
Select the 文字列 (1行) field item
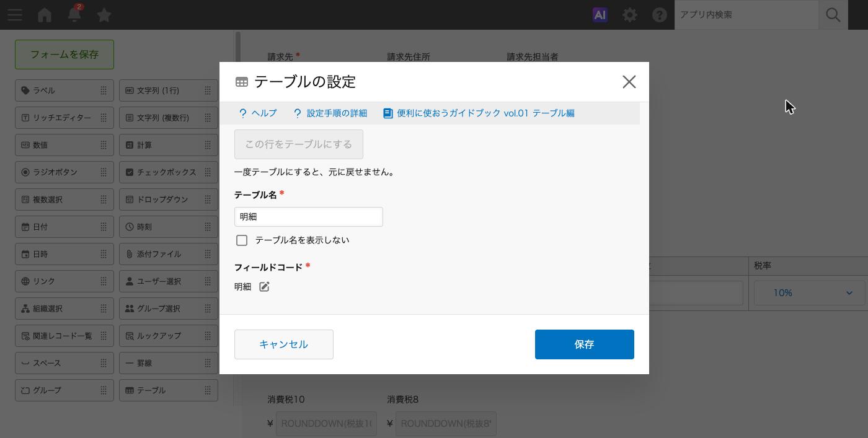(x=169, y=90)
